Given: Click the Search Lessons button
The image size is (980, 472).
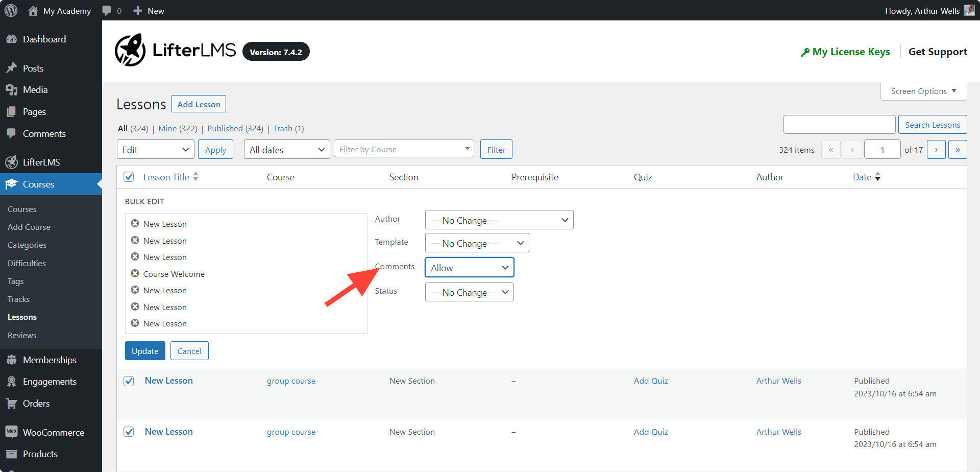Looking at the screenshot, I should pyautogui.click(x=933, y=125).
